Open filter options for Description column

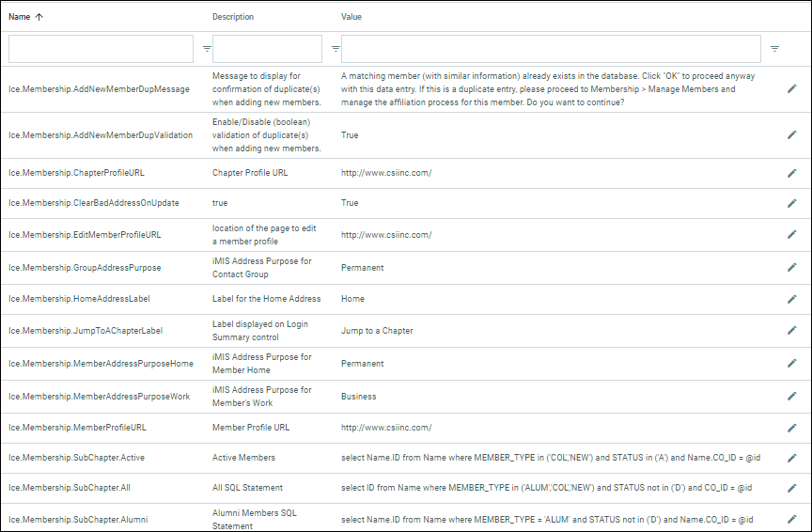(x=336, y=48)
